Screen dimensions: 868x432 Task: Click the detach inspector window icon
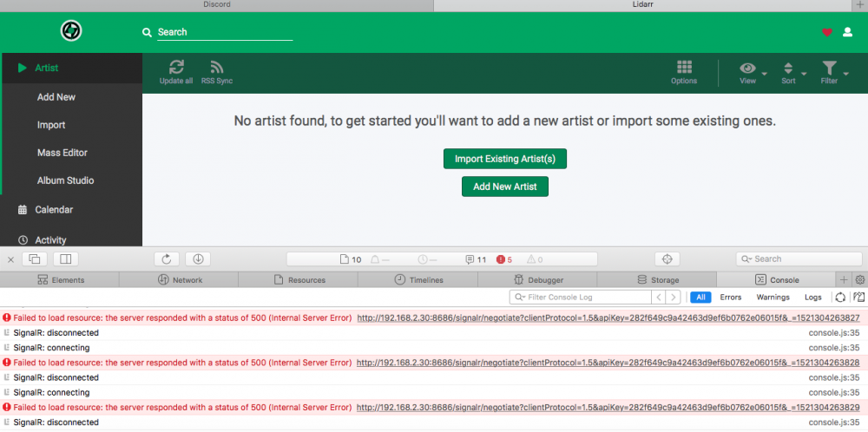tap(35, 259)
